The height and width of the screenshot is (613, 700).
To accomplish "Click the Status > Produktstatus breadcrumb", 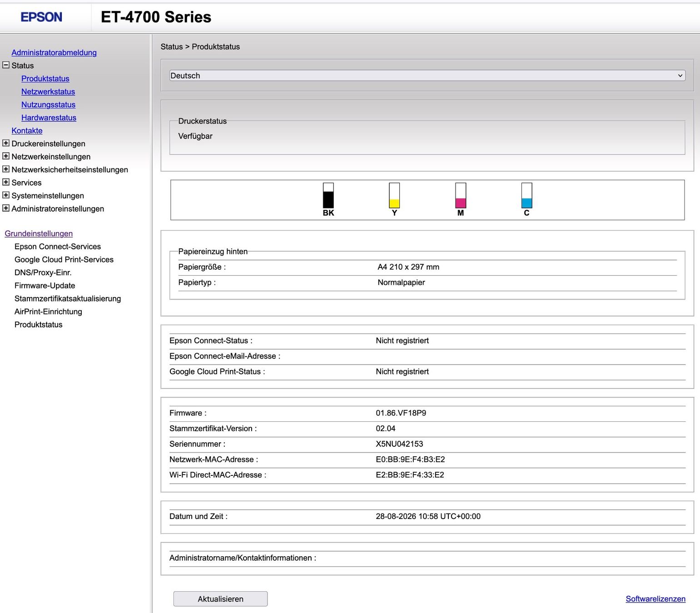I will (200, 47).
